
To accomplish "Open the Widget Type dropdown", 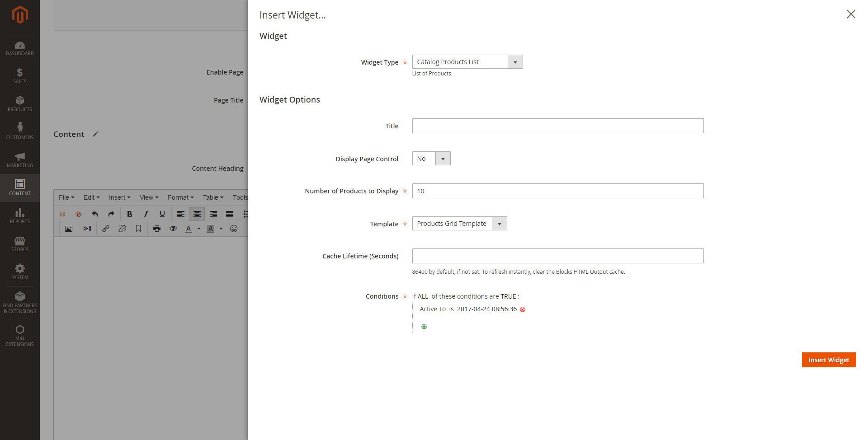I will click(x=467, y=62).
